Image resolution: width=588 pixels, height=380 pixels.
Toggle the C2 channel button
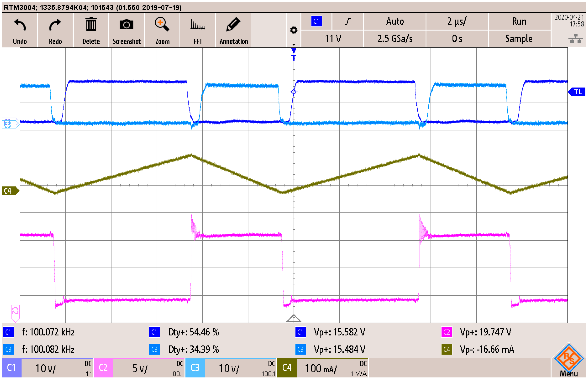(x=103, y=368)
